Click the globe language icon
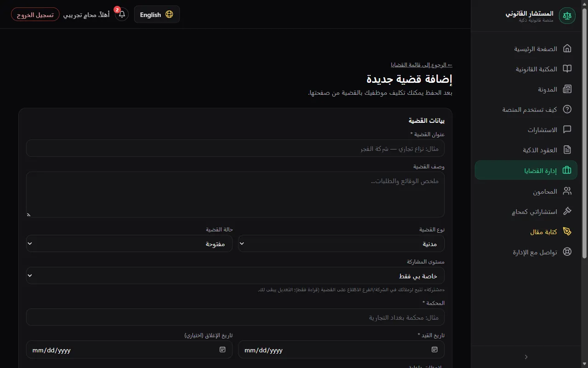Viewport: 588px width, 368px height. click(x=169, y=14)
